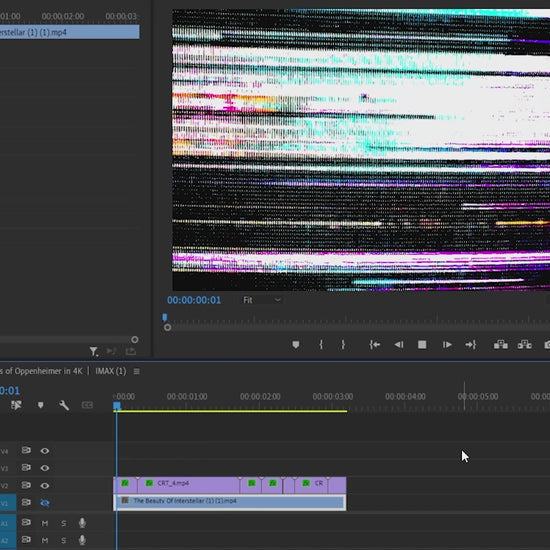This screenshot has width=550, height=550.
Task: Click the fx badge on first V2 clip
Action: tap(125, 483)
